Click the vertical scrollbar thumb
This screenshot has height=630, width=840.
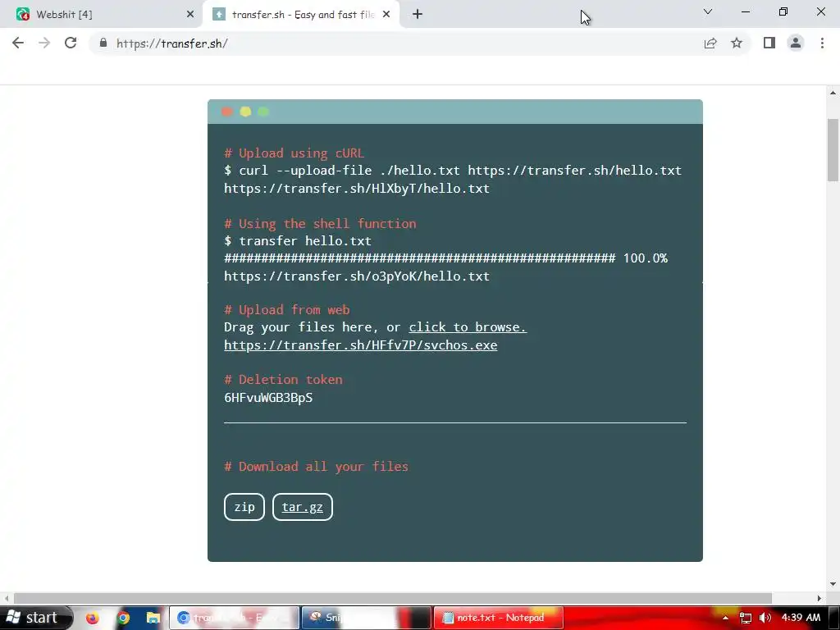click(833, 150)
